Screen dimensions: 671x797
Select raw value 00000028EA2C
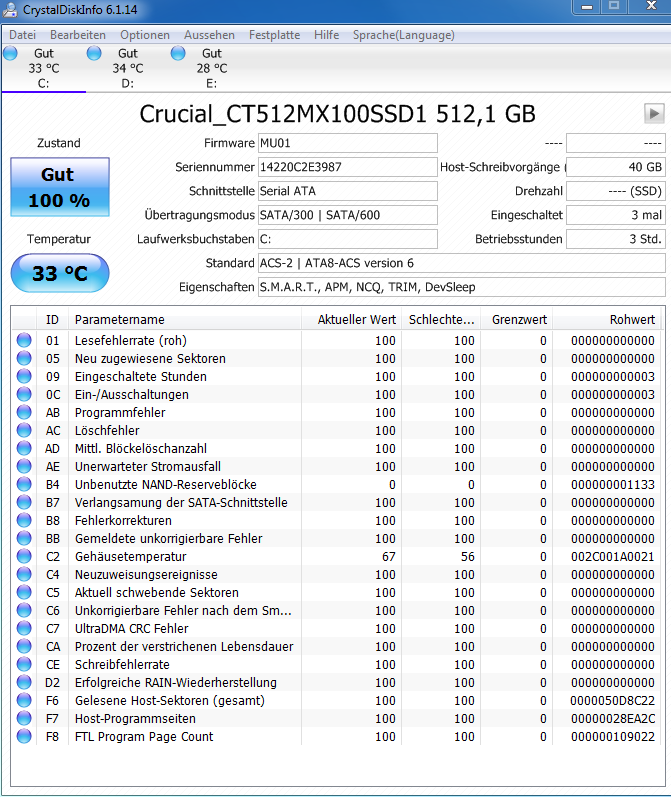613,719
